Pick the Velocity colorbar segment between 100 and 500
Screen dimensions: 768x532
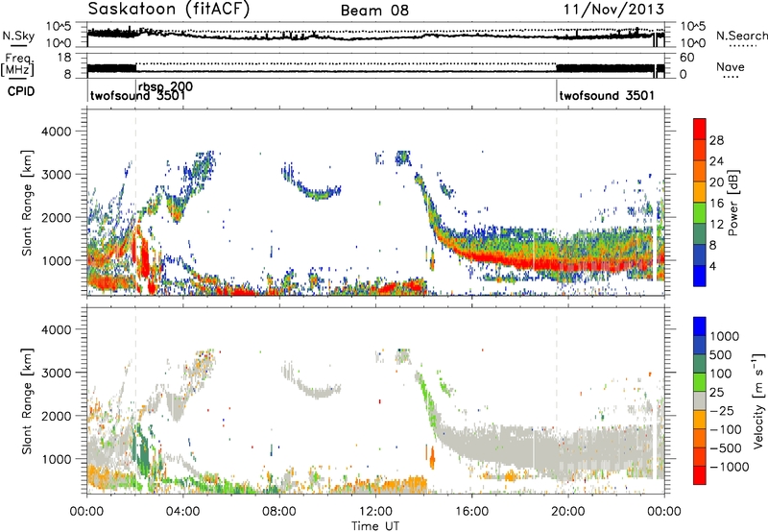[x=700, y=363]
